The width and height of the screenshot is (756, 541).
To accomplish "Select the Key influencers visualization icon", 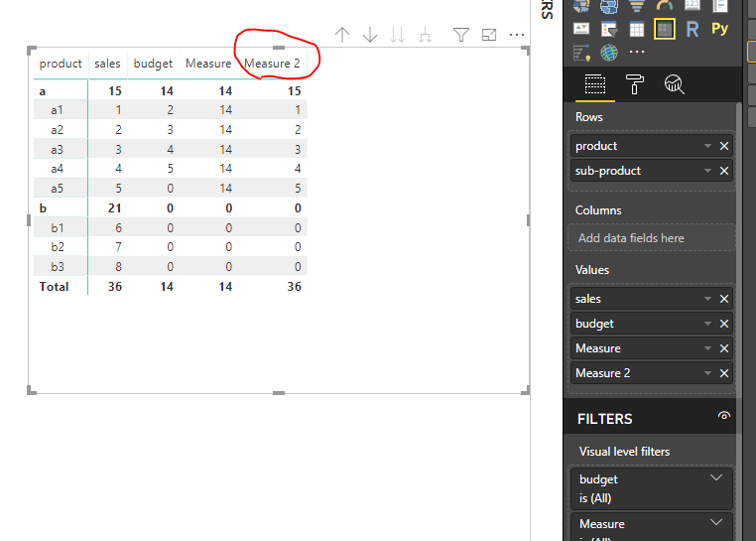I will [x=581, y=53].
